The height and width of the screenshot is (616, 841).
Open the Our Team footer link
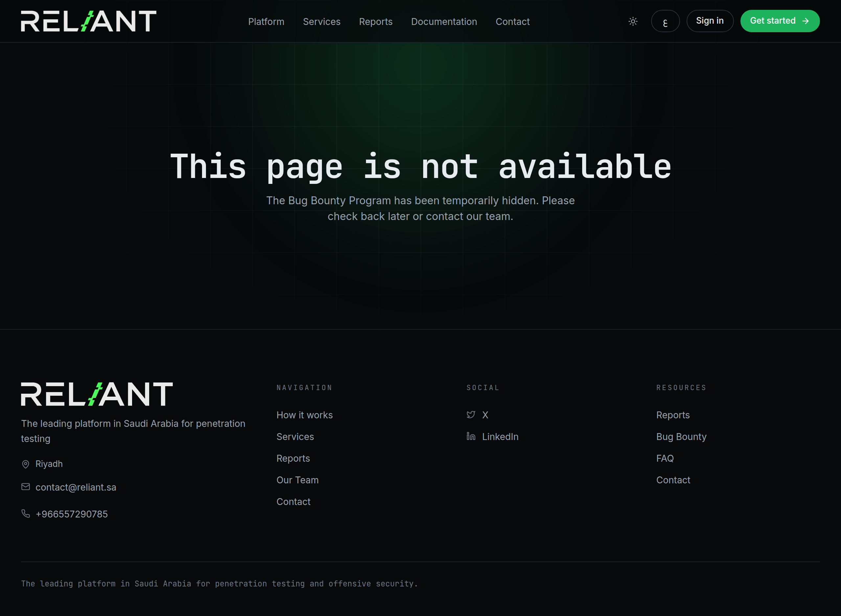click(297, 480)
